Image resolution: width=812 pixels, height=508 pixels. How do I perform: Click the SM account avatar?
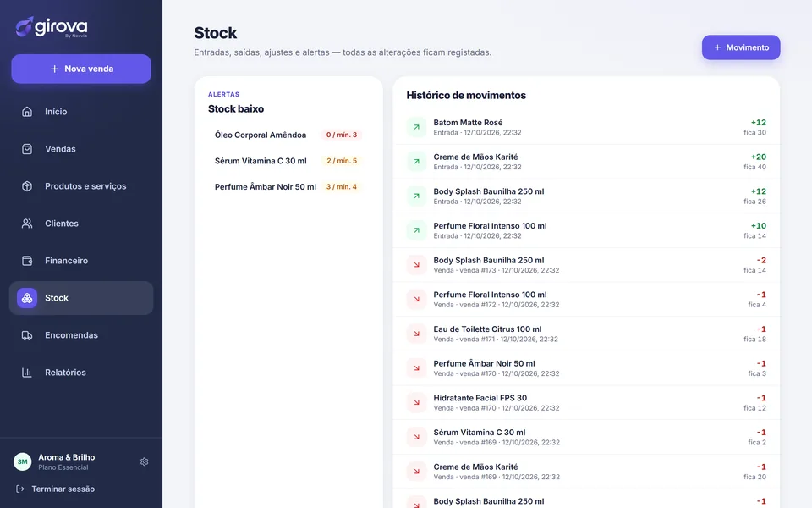point(22,461)
